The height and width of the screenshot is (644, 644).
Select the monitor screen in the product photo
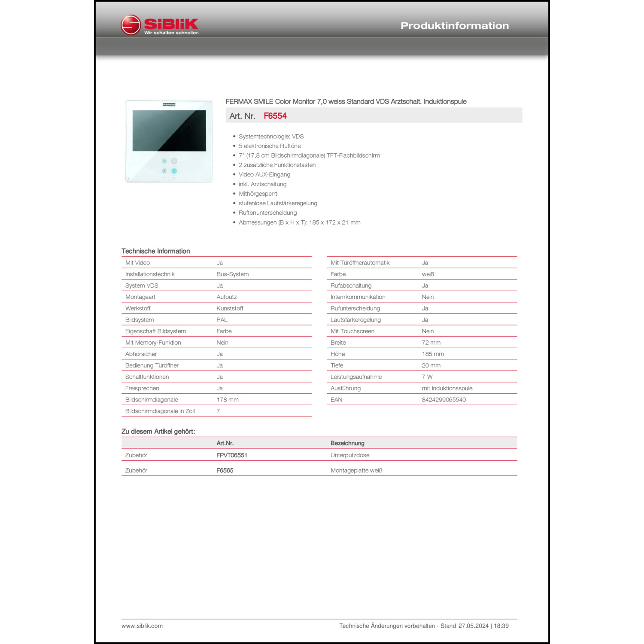170,130
